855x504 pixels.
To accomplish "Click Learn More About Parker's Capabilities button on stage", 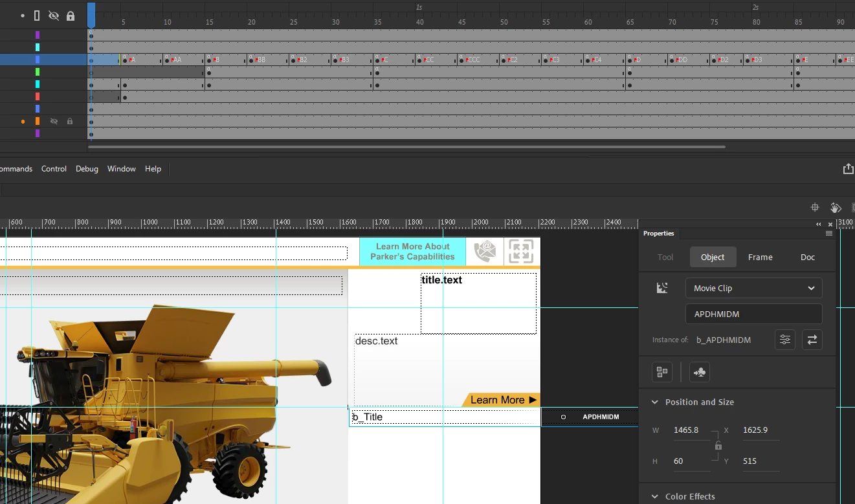I will click(x=412, y=252).
